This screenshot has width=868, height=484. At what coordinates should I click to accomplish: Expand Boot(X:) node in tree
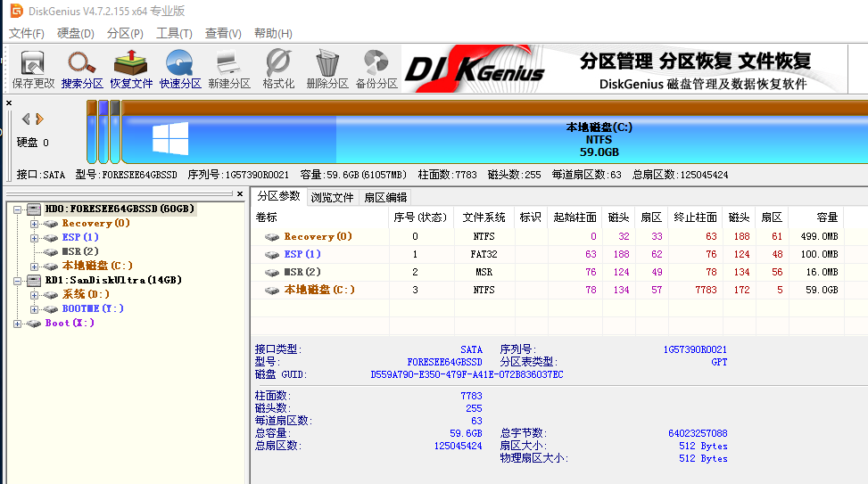click(x=18, y=324)
